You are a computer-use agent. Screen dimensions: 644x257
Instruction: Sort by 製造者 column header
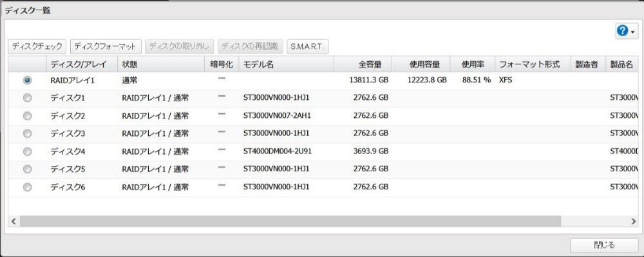(x=588, y=64)
